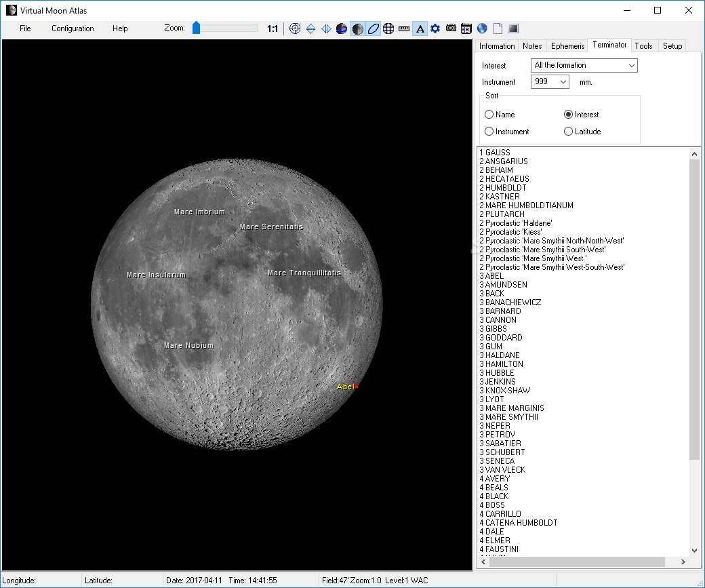Screen dimensions: 705x588
Task: Open the database list icon
Action: (x=466, y=28)
